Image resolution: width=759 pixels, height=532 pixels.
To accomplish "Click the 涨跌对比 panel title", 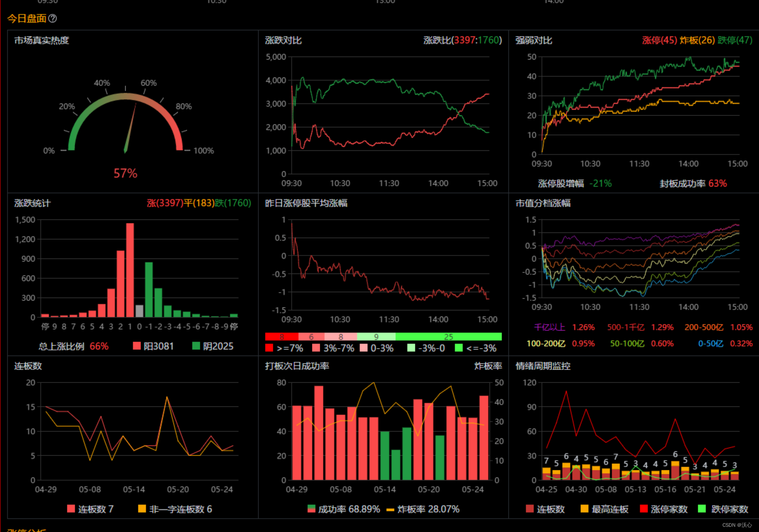I will (x=283, y=40).
